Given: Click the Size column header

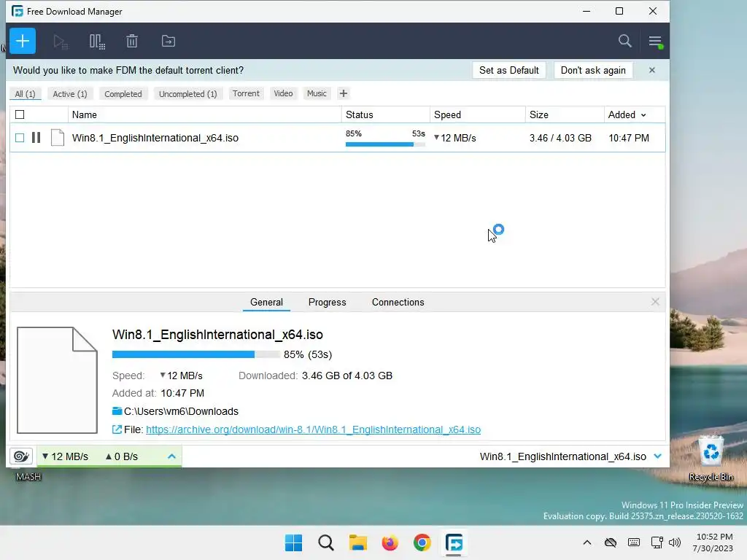Looking at the screenshot, I should (x=565, y=114).
